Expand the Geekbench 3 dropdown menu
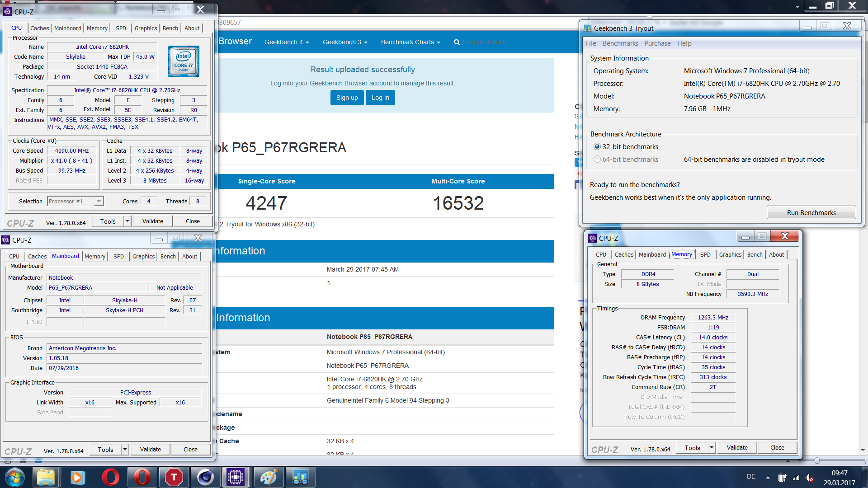The height and width of the screenshot is (488, 868). tap(345, 42)
